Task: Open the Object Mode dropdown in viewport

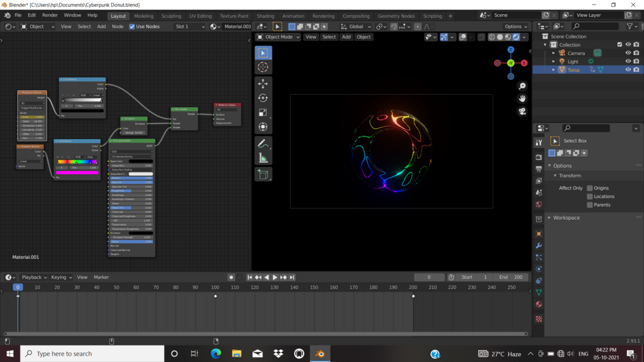Action: [x=278, y=37]
